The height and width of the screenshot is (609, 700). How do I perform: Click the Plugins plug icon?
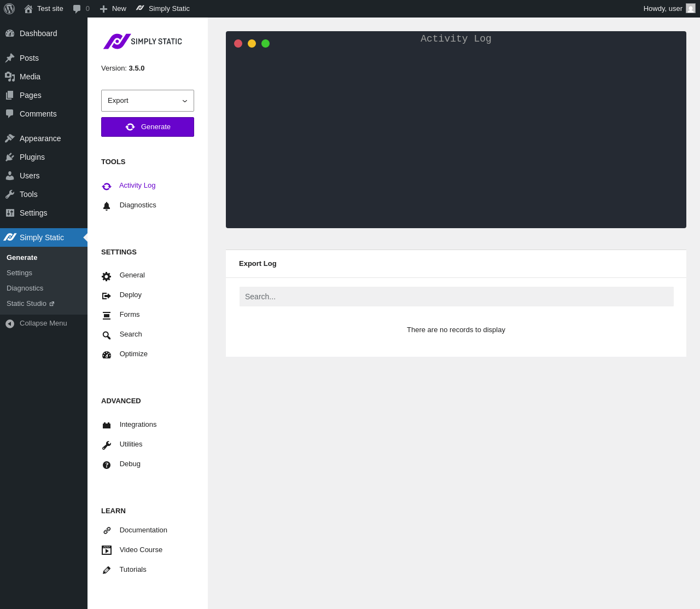pyautogui.click(x=10, y=157)
